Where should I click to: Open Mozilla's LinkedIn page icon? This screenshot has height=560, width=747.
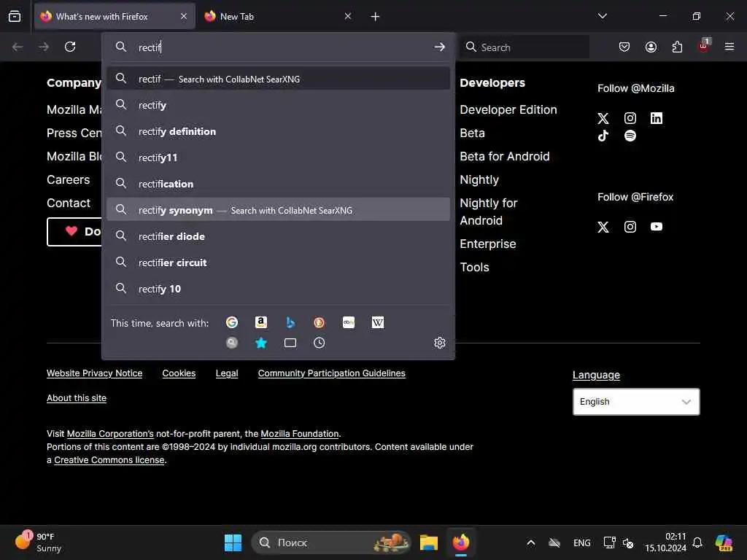[657, 118]
